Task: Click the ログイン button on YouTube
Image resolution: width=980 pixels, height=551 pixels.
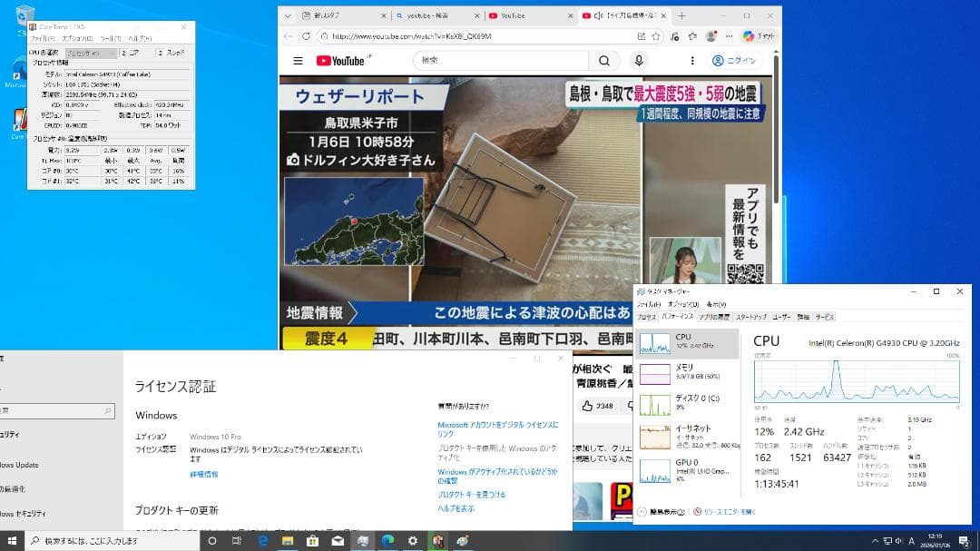Action: point(735,60)
